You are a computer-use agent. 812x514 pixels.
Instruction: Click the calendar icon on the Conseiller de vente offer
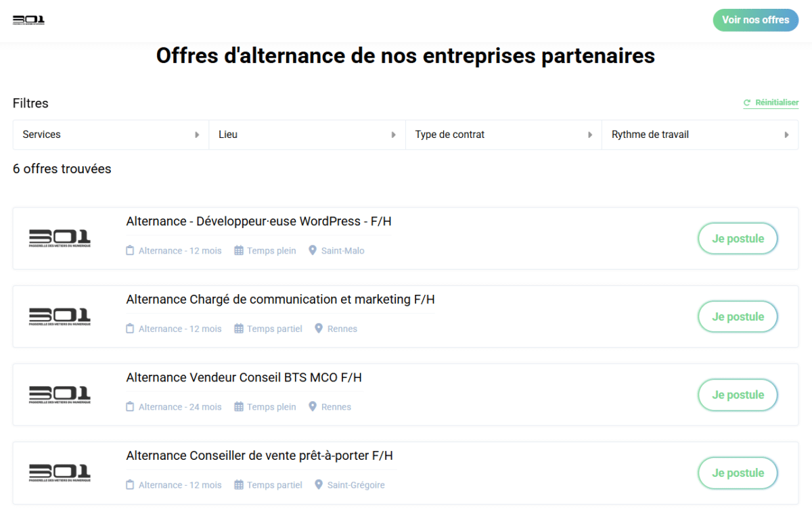[239, 485]
